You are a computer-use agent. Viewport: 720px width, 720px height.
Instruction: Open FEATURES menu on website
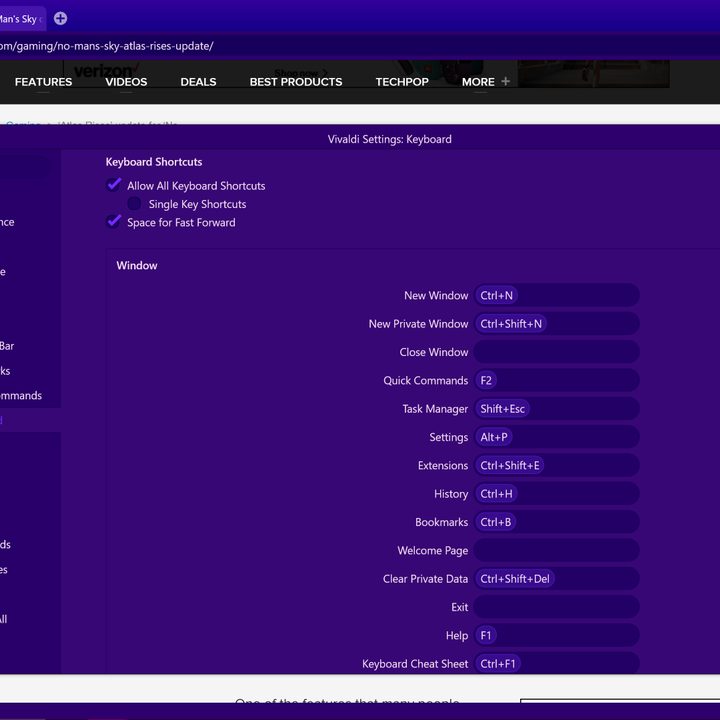point(43,82)
